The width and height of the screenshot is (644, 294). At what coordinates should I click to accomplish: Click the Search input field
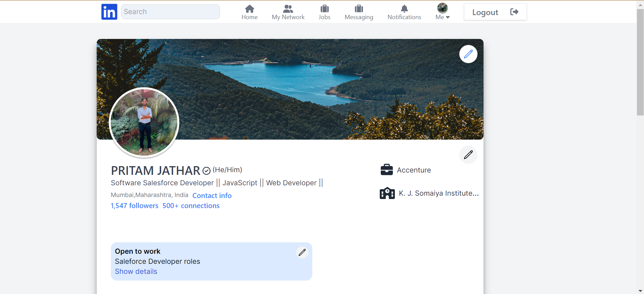[x=170, y=12]
